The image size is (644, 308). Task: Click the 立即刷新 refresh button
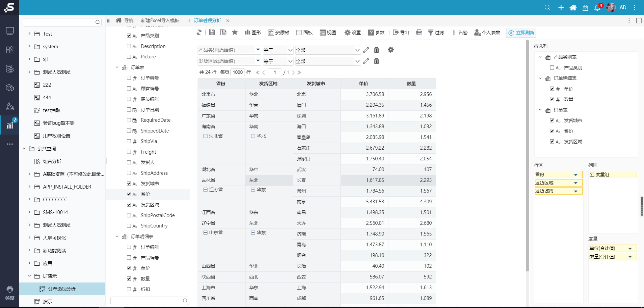(521, 33)
